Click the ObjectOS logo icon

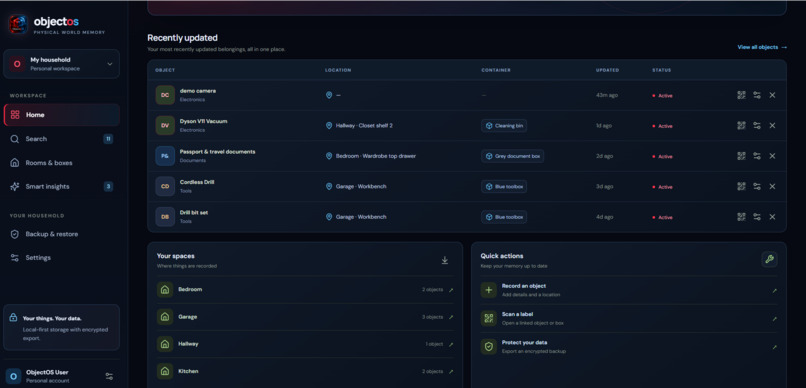point(18,24)
